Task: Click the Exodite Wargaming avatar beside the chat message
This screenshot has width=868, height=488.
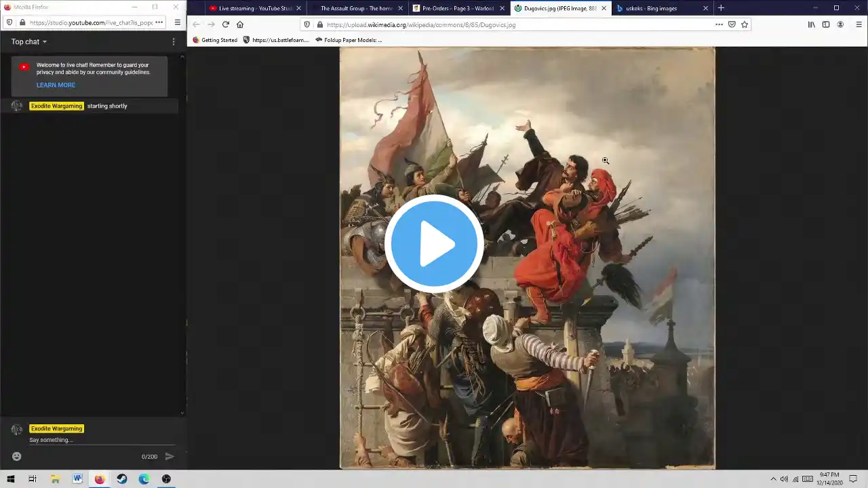Action: click(x=17, y=106)
